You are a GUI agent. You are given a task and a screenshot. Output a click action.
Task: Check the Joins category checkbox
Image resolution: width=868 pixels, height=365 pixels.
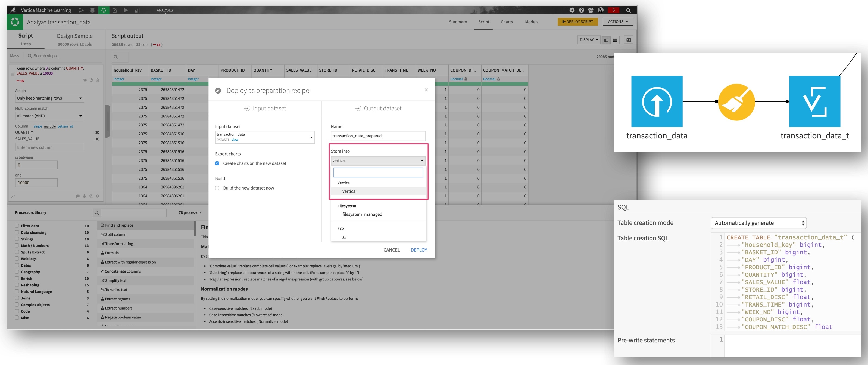click(x=17, y=298)
